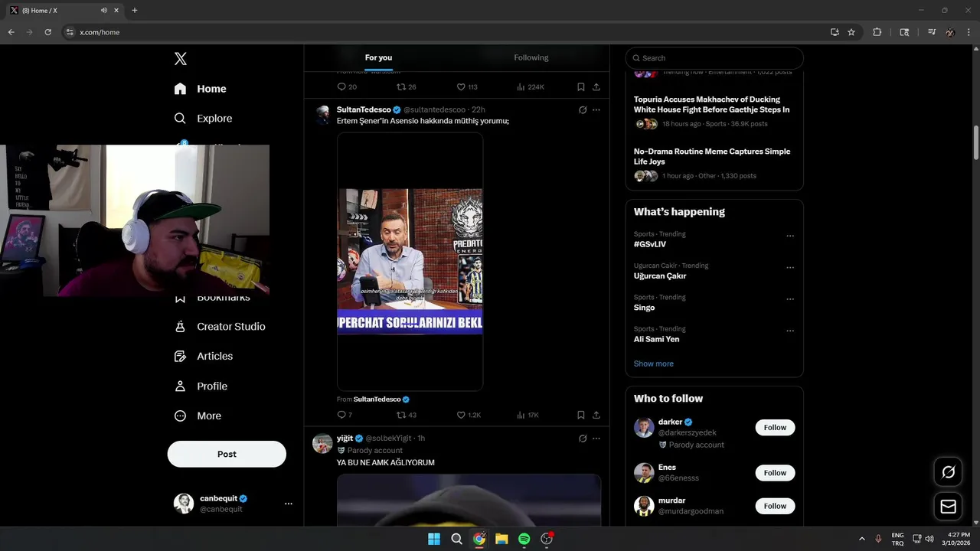This screenshot has height=551, width=980.
Task: Click the page vertical scrollbar
Action: [976, 142]
